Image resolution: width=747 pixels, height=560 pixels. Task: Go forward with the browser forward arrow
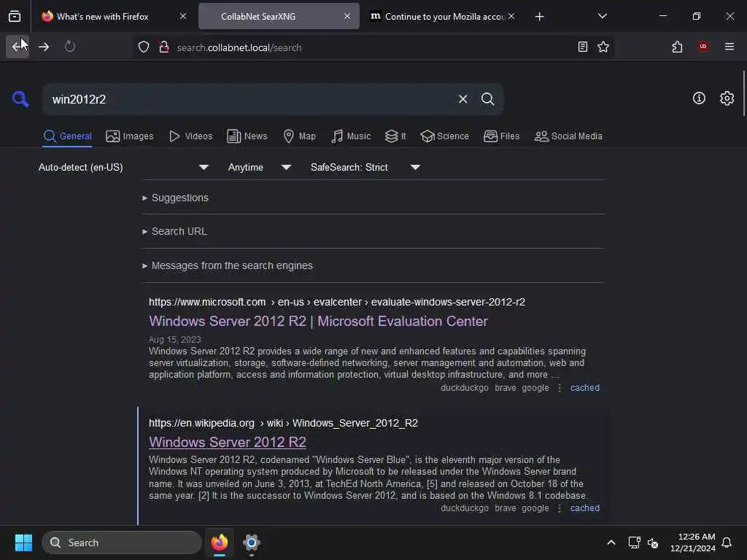coord(43,47)
